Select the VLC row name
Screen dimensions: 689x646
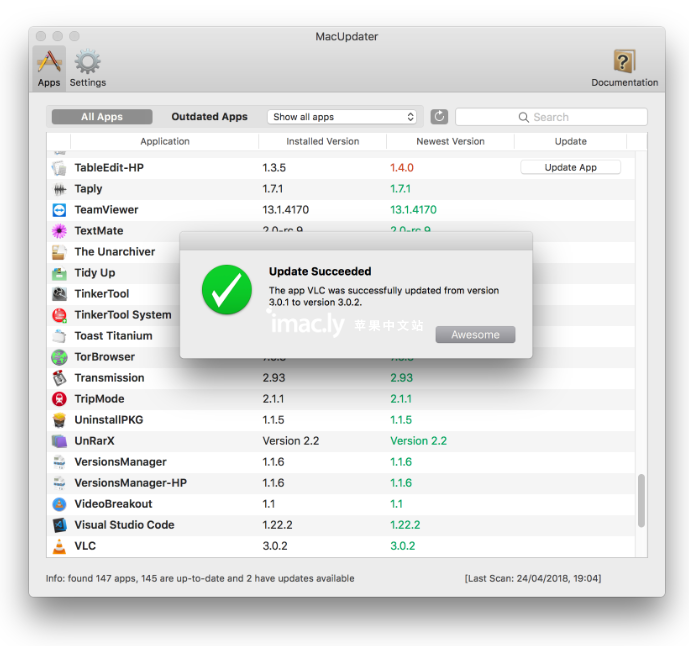pyautogui.click(x=85, y=546)
